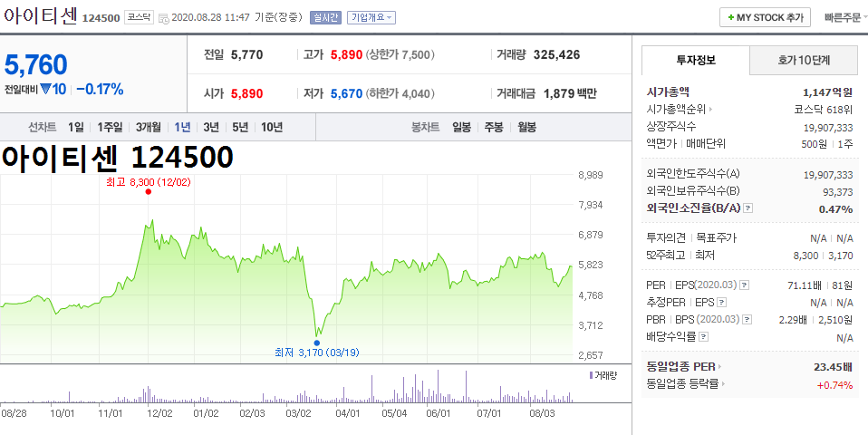Show the 월봉 candlestick chart
Image resolution: width=868 pixels, height=435 pixels.
point(527,127)
